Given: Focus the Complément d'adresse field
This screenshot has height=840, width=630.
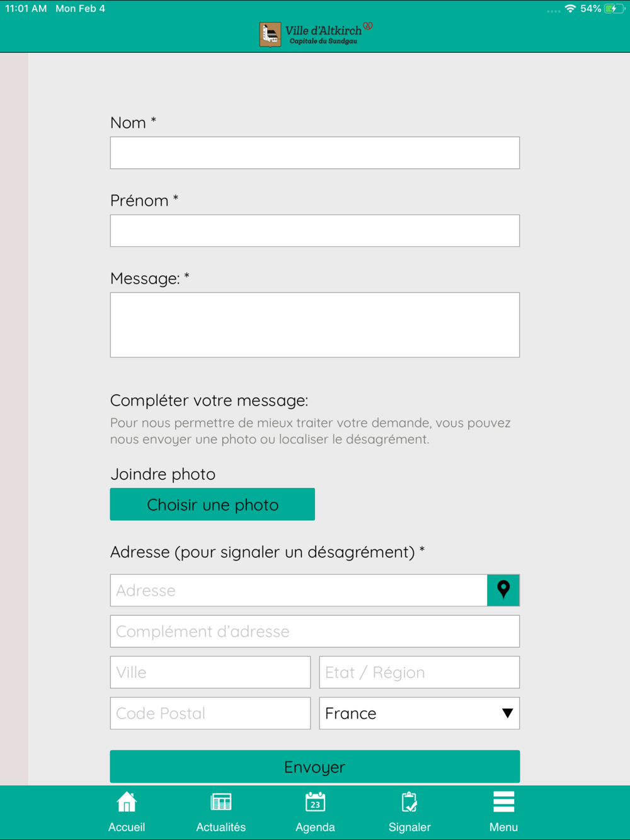Looking at the screenshot, I should coord(315,631).
